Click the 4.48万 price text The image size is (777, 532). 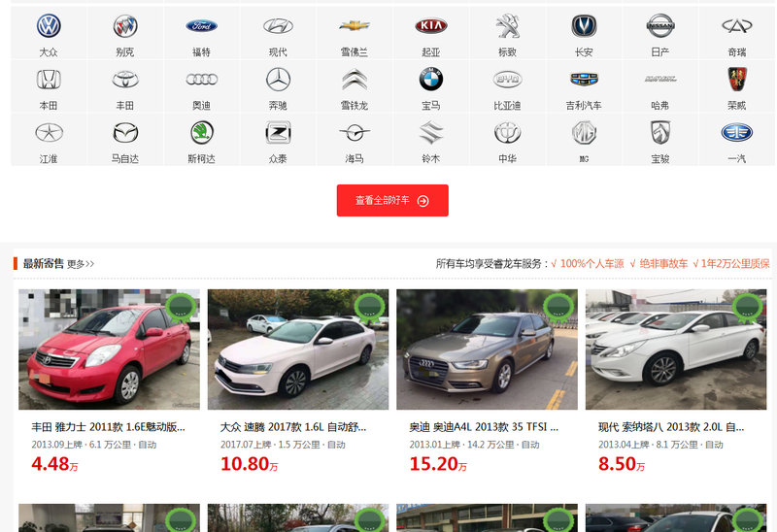click(54, 464)
